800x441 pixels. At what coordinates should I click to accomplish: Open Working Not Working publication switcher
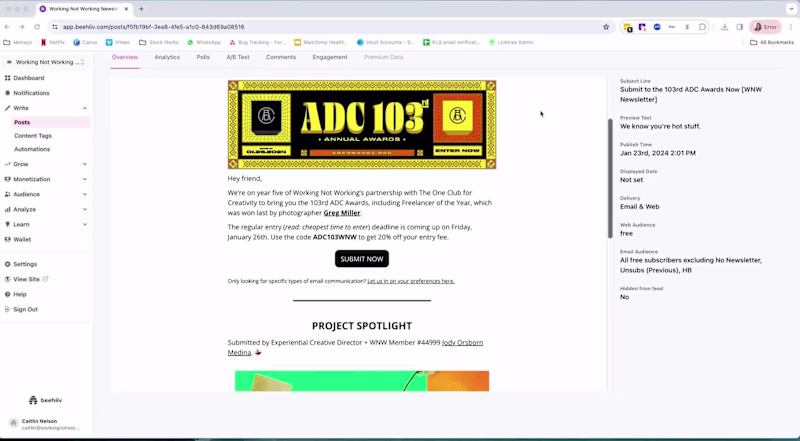tap(46, 62)
